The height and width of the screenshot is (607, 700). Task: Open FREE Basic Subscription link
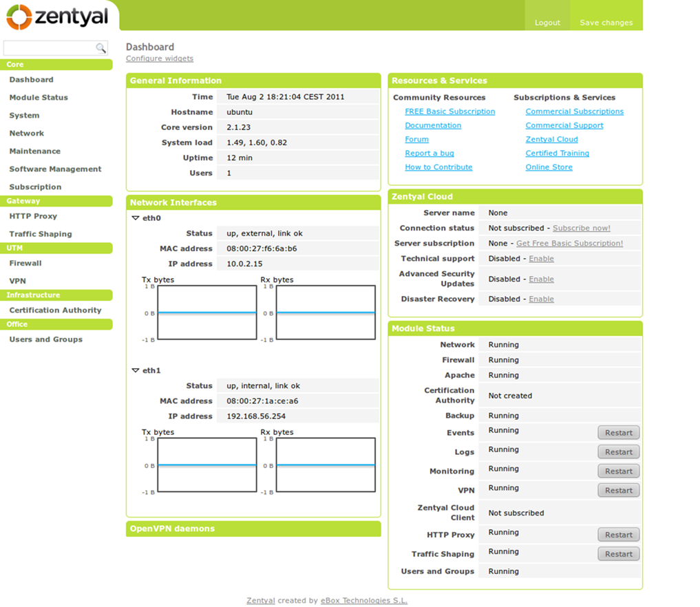449,111
